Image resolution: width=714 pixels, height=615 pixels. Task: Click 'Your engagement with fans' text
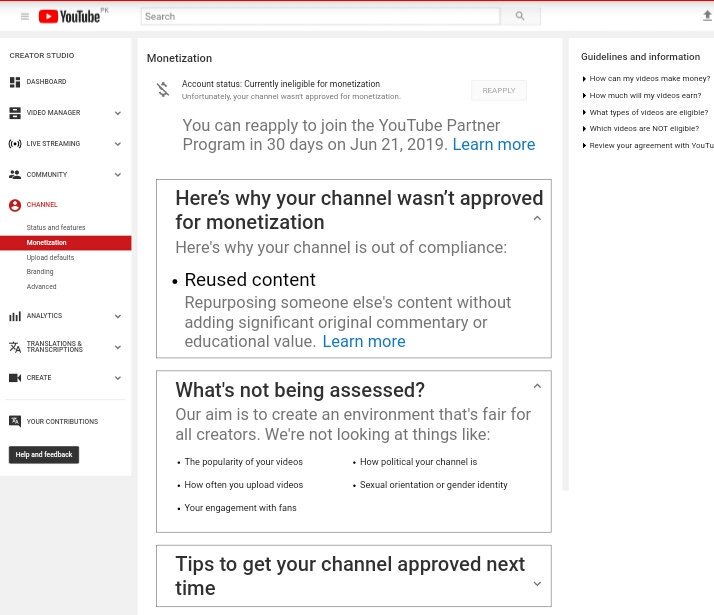point(240,508)
